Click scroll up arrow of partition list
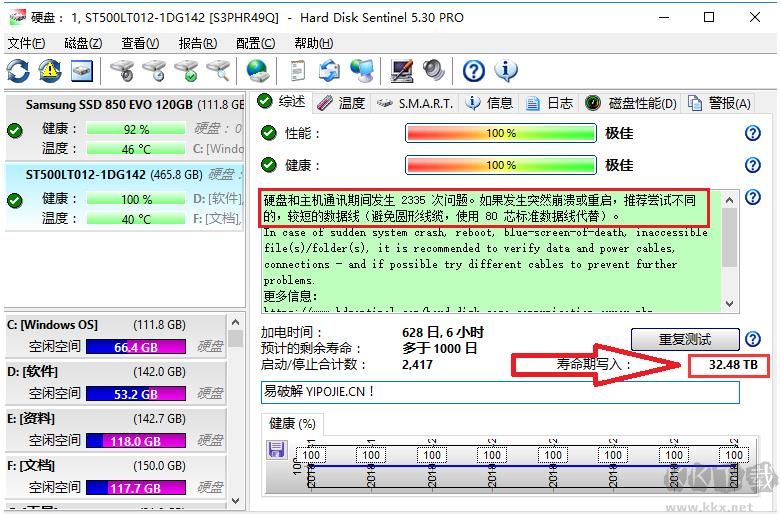 [x=236, y=322]
